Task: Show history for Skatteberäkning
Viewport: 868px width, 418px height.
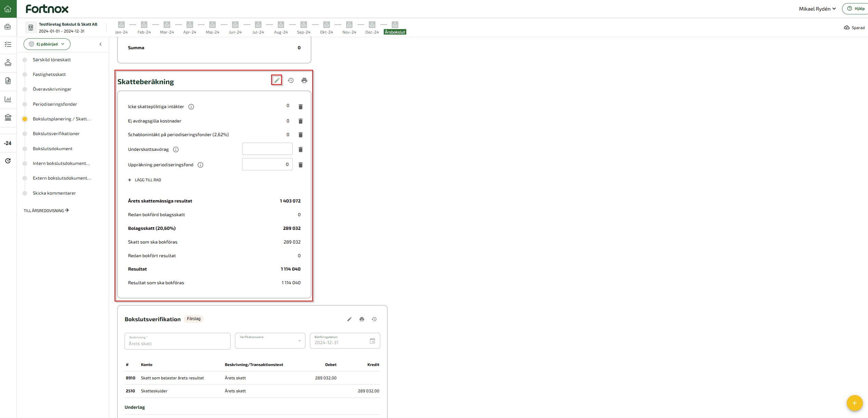Action: pos(291,80)
